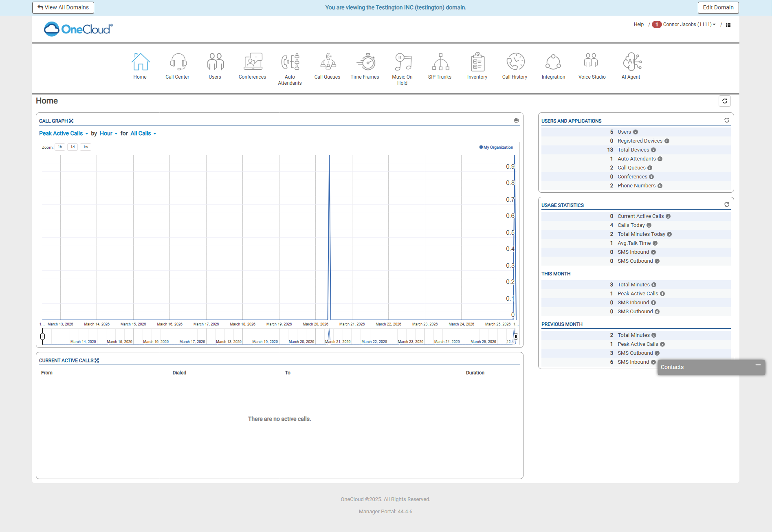Toggle My Organization legend series

[496, 147]
